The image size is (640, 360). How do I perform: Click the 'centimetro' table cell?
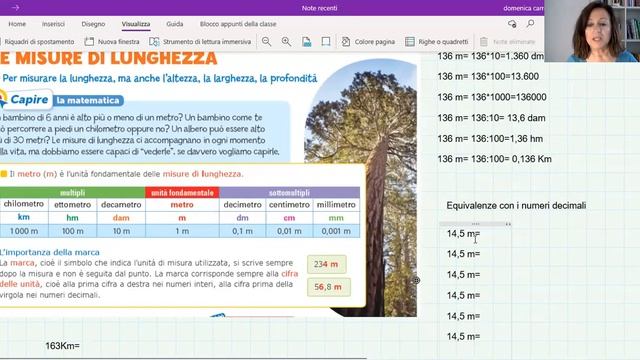coord(289,204)
